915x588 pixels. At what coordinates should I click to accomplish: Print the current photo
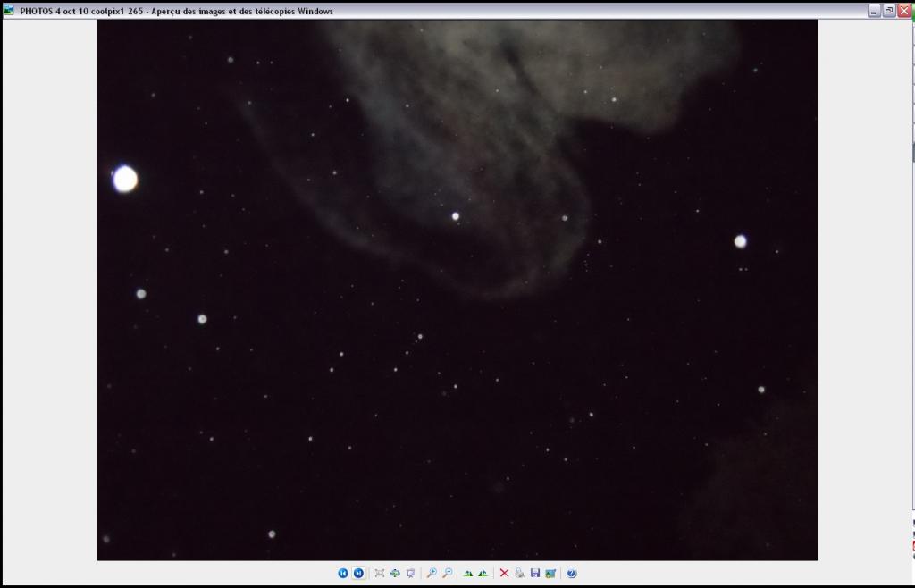[519, 574]
